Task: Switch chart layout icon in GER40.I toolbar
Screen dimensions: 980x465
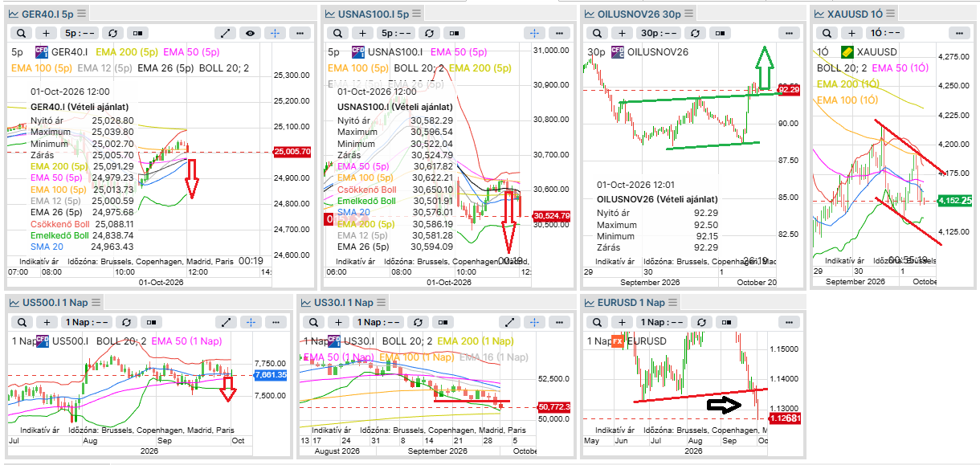Action: 137,33
